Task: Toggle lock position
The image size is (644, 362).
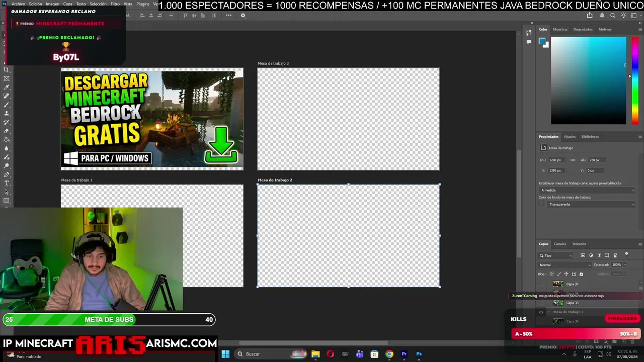Action: click(x=566, y=274)
